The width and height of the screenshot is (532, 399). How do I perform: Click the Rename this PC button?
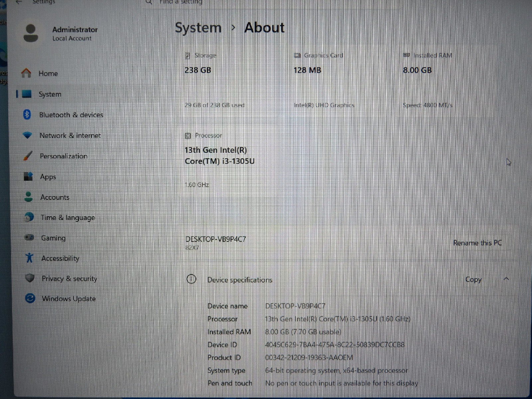coord(477,243)
